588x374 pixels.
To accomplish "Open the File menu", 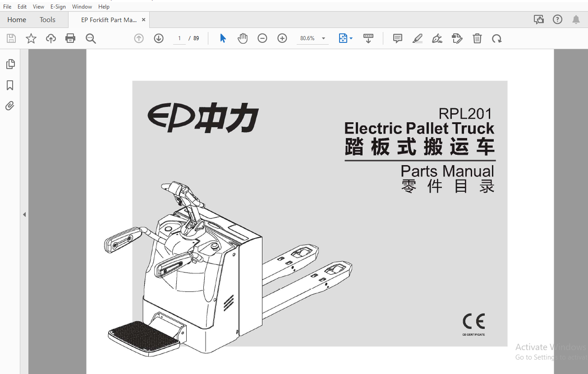I will pos(7,7).
